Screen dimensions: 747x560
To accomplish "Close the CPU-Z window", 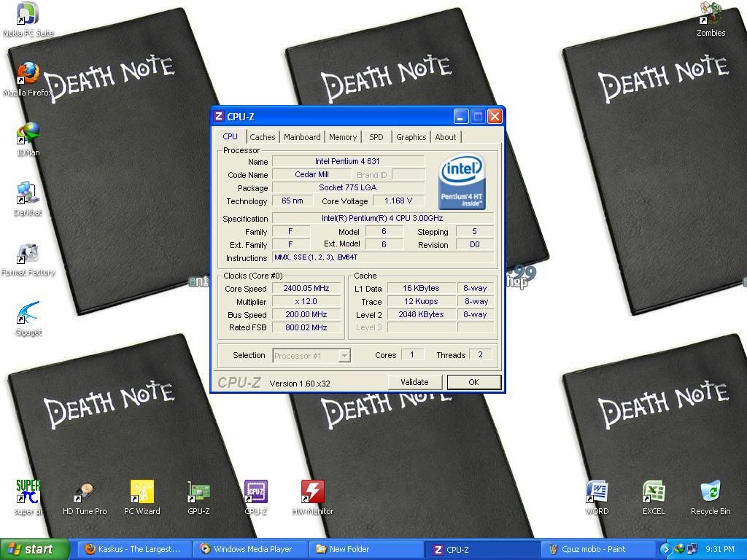I will click(x=495, y=116).
